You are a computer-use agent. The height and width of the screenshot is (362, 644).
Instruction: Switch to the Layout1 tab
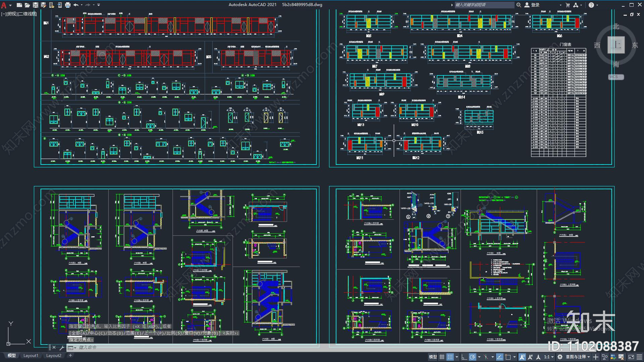pyautogui.click(x=31, y=356)
